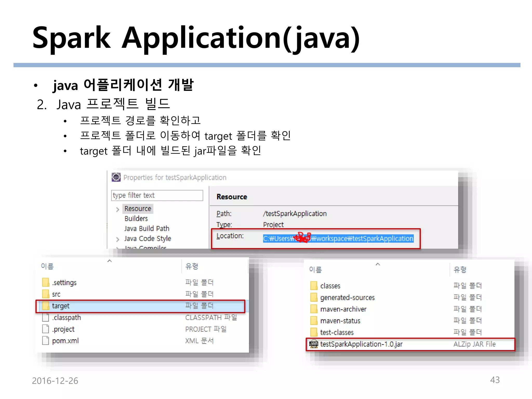Select the generated-sources folder

pos(347,297)
